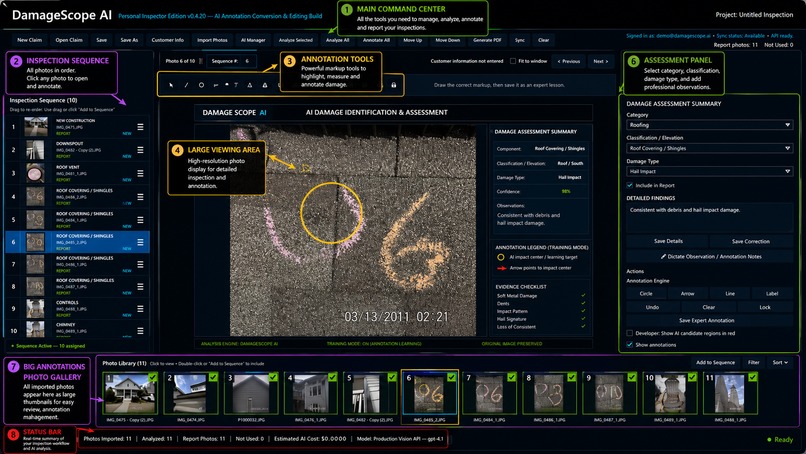Click Generate PDF in the command bar

[x=487, y=40]
